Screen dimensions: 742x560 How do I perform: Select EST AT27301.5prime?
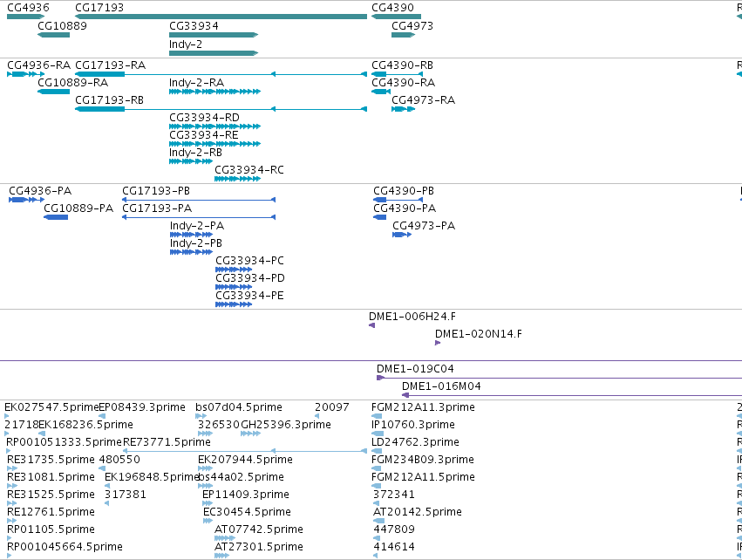[x=259, y=547]
